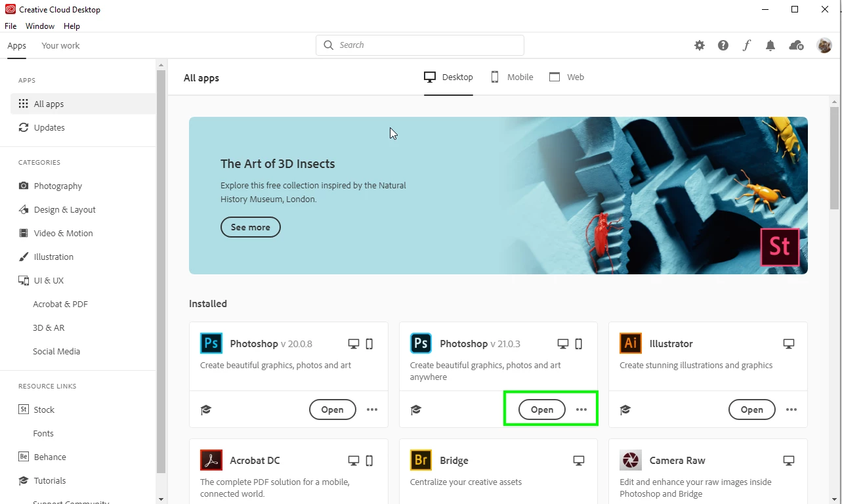Screen dimensions: 842x504
Task: Open more options for Photoshop v 21.0.3
Action: 581,409
